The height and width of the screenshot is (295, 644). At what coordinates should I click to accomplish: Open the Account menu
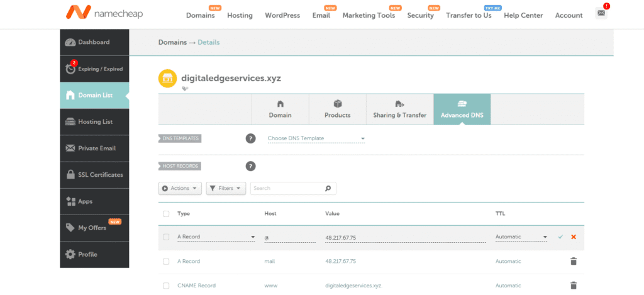point(569,16)
